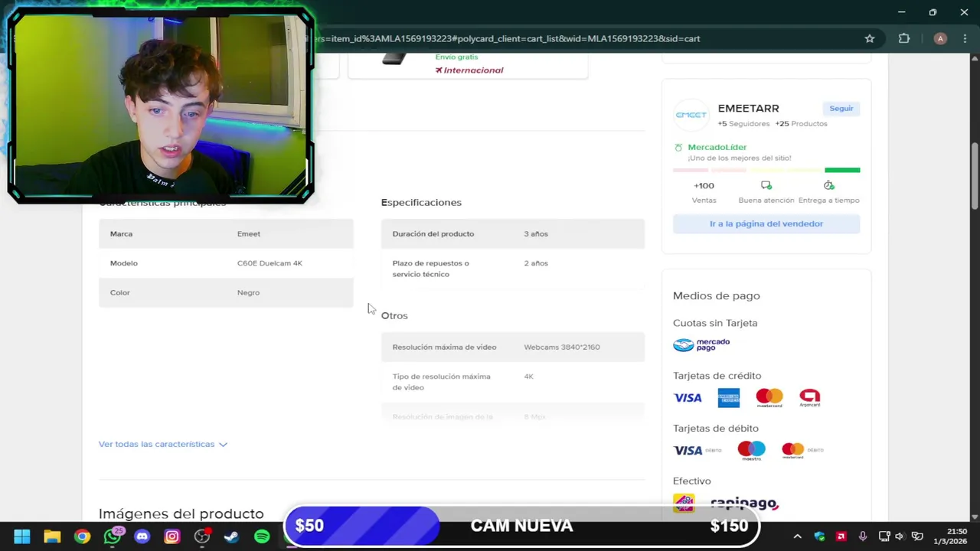
Task: Open Instagram from the taskbar
Action: pyautogui.click(x=171, y=536)
